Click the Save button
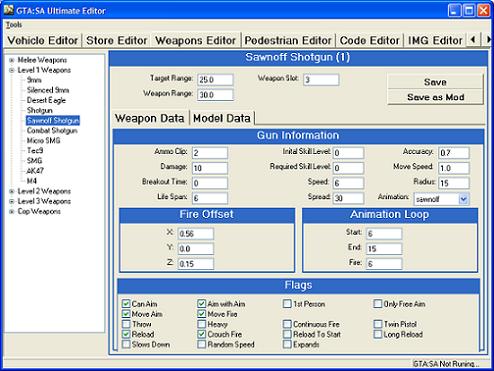494x371 pixels. coord(435,82)
